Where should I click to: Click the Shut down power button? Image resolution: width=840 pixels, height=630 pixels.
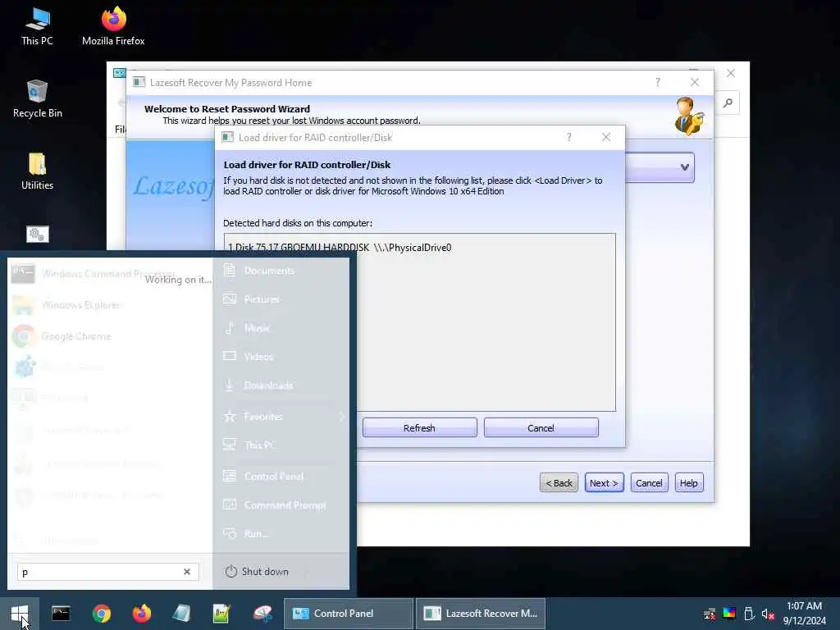[257, 572]
